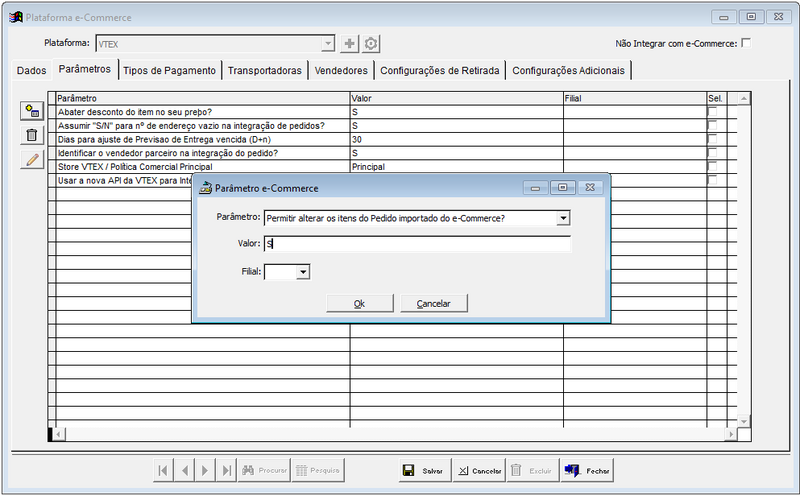Switch to the Parâmetros tab
The width and height of the screenshot is (800, 496).
coord(85,69)
